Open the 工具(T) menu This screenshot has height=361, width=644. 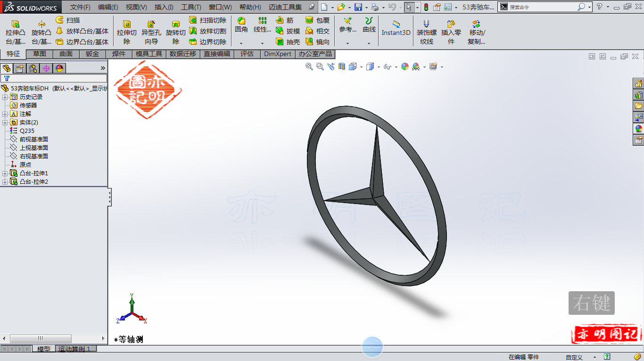[191, 7]
